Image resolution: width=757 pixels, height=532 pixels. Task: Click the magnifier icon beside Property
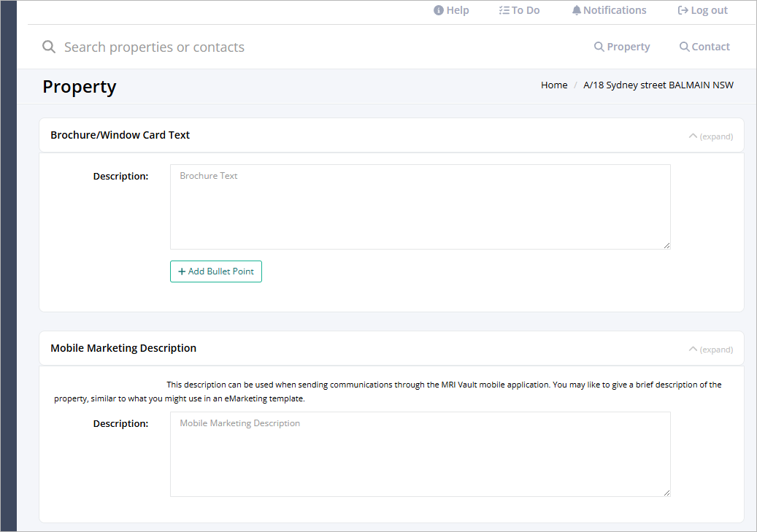tap(599, 47)
